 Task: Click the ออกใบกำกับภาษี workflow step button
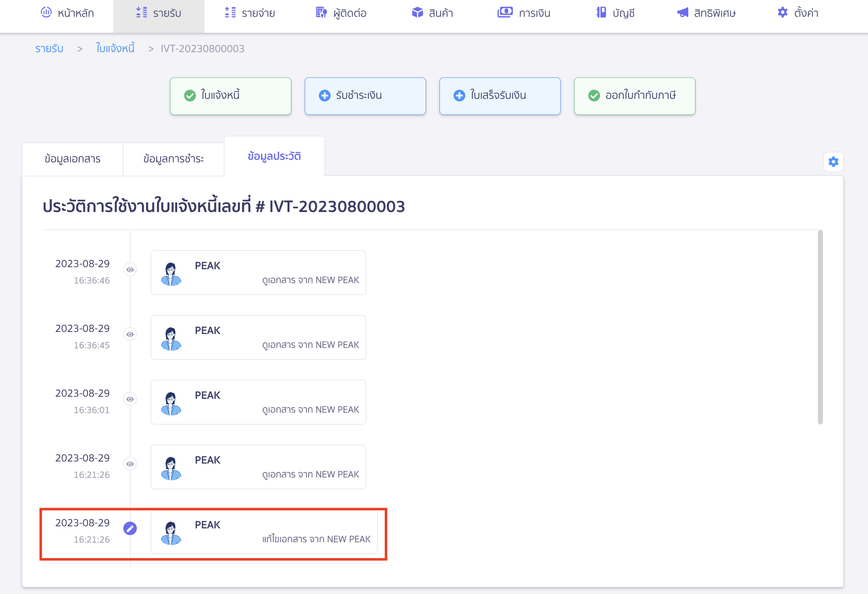[635, 96]
